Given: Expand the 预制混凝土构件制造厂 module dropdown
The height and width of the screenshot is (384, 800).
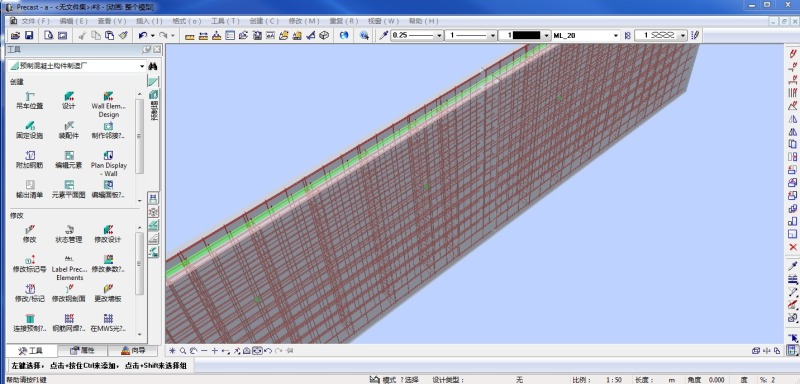Looking at the screenshot, I should [142, 66].
